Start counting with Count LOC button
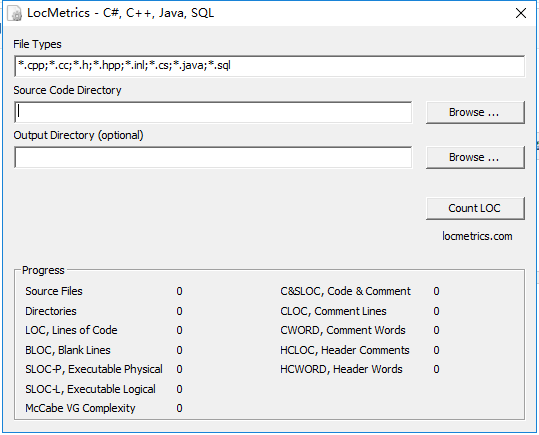The width and height of the screenshot is (539, 435). pos(475,208)
